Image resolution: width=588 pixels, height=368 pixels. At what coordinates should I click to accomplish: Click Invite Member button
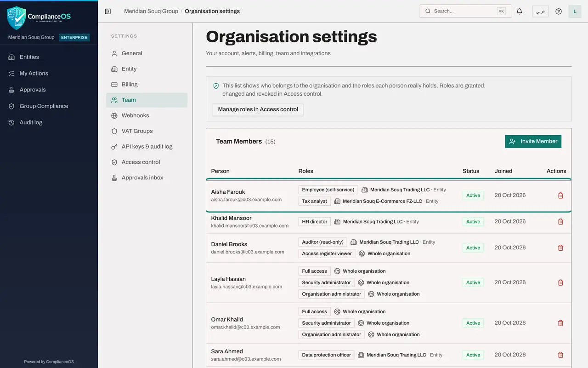(533, 142)
